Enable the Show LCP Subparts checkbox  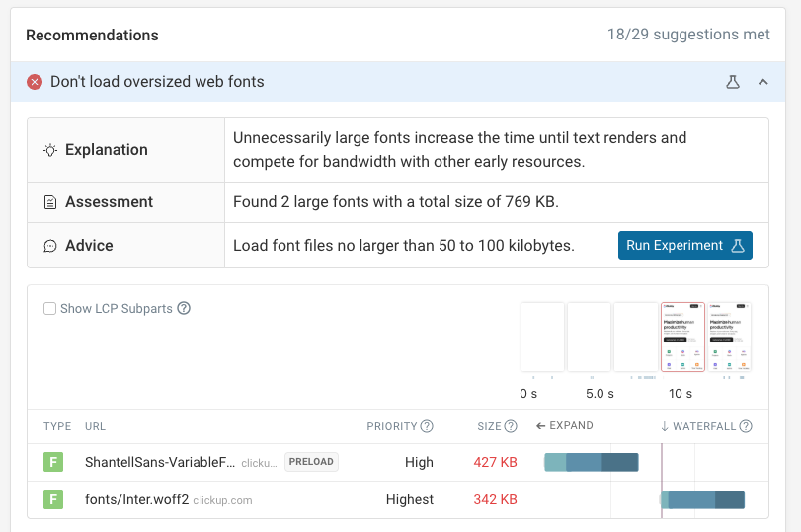[49, 309]
